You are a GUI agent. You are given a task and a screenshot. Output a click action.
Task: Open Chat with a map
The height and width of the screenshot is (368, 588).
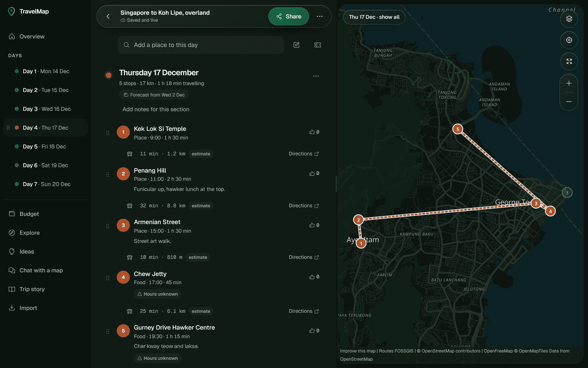point(46,270)
